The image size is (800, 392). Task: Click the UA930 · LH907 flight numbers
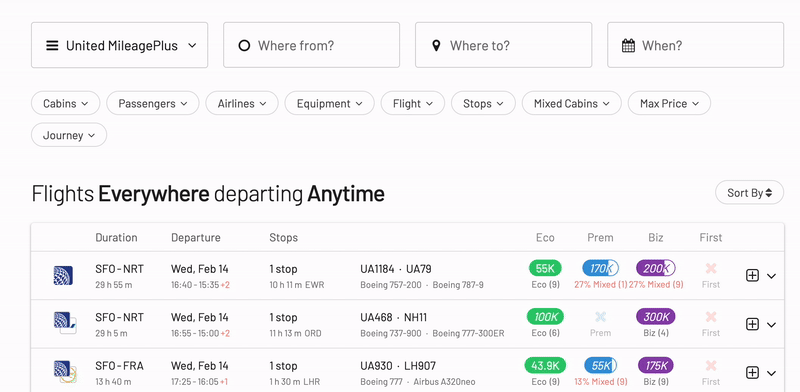398,365
